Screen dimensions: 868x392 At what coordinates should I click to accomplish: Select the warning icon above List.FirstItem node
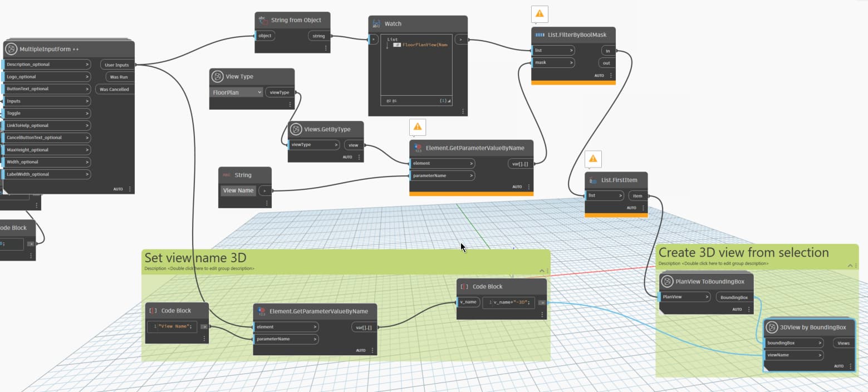593,159
